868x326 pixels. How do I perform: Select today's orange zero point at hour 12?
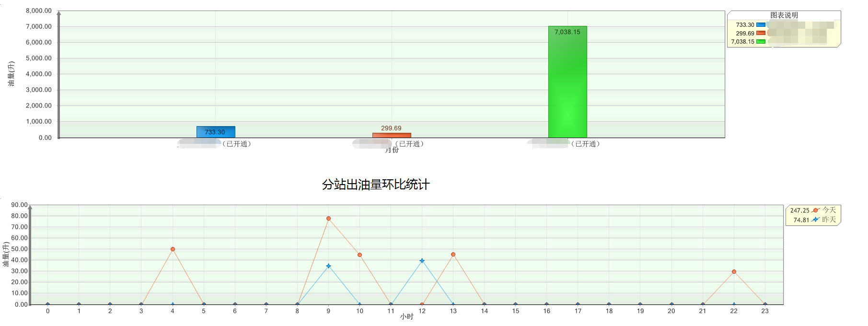click(422, 304)
